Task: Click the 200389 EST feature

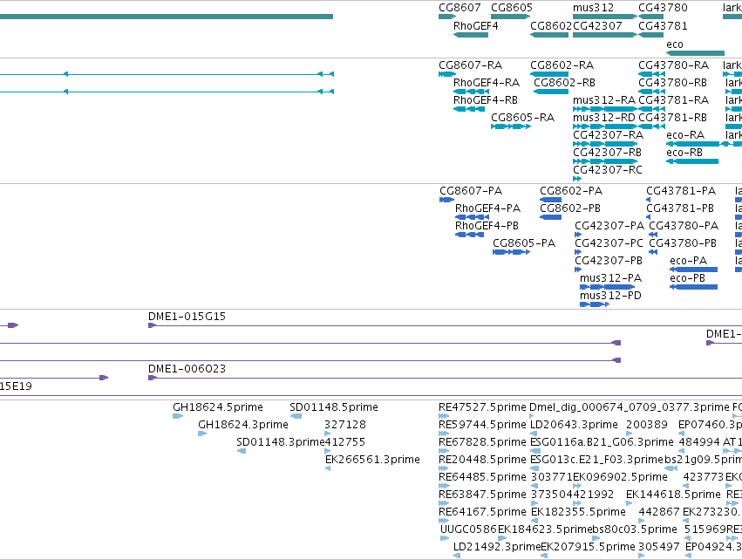Action: (629, 434)
